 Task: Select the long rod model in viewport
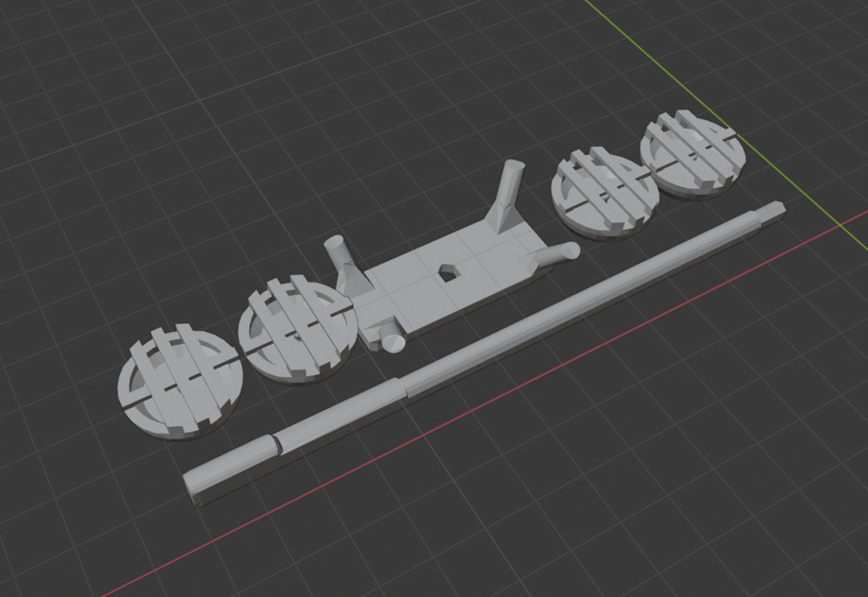[x=484, y=354]
